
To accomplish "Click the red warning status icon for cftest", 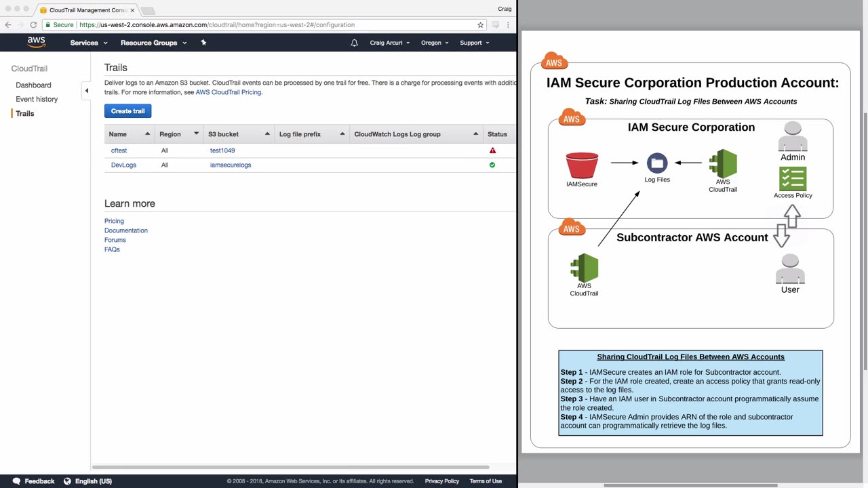I will pyautogui.click(x=492, y=150).
